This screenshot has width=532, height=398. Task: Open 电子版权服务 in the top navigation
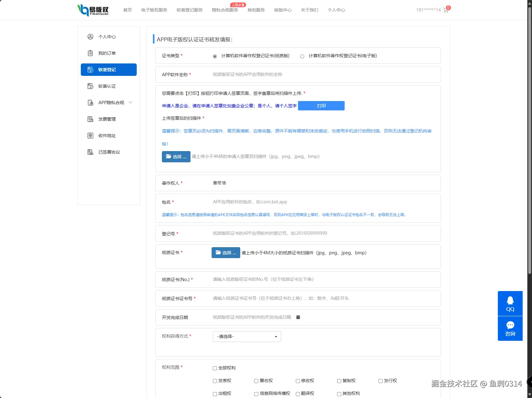(154, 10)
